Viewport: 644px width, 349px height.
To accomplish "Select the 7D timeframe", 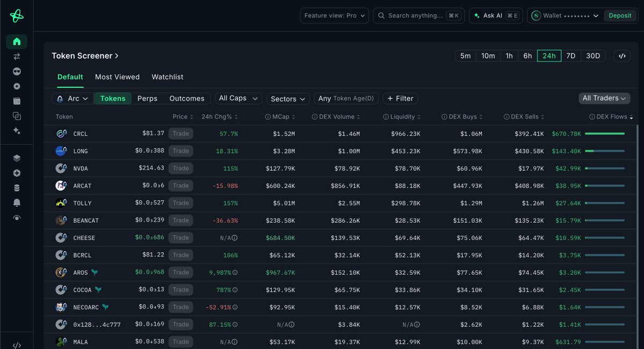I will (x=570, y=56).
